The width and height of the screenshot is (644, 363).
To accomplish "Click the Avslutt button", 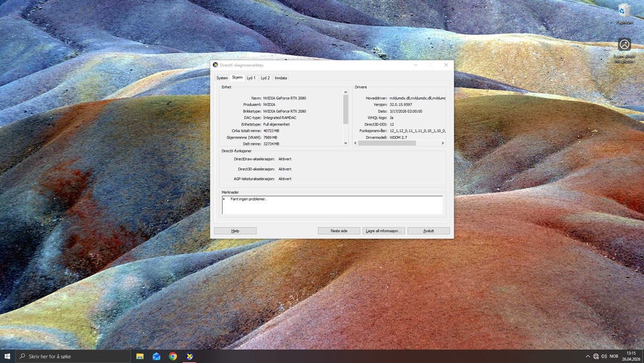I will pyautogui.click(x=429, y=231).
